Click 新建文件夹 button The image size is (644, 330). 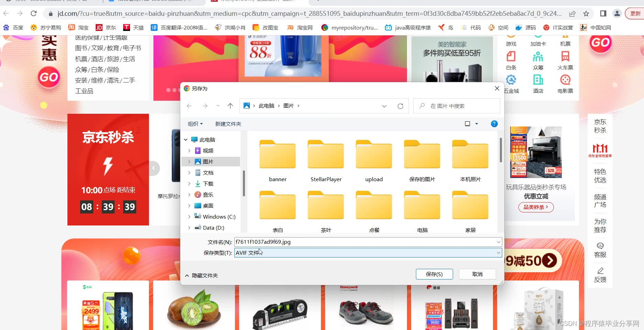[228, 124]
